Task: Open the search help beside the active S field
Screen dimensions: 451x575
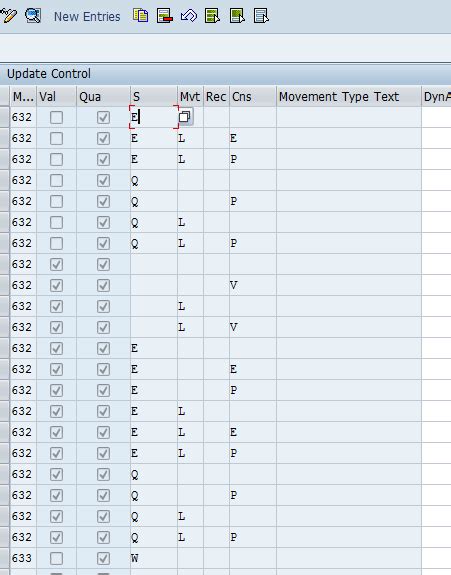Action: click(185, 117)
